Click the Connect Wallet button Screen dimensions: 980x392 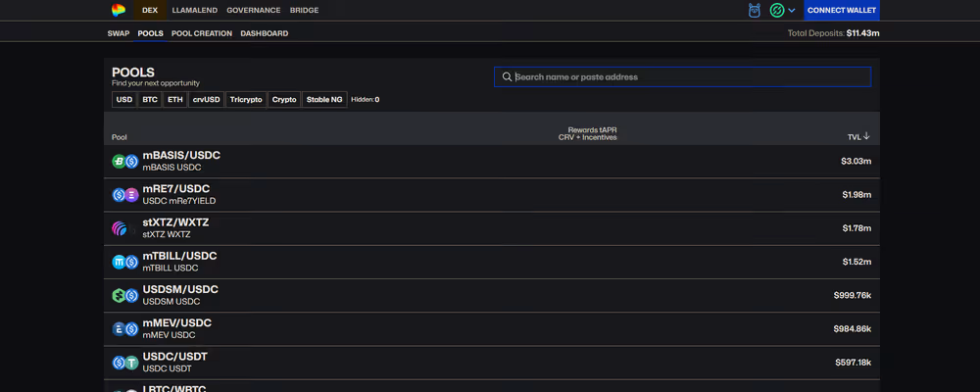pos(841,10)
